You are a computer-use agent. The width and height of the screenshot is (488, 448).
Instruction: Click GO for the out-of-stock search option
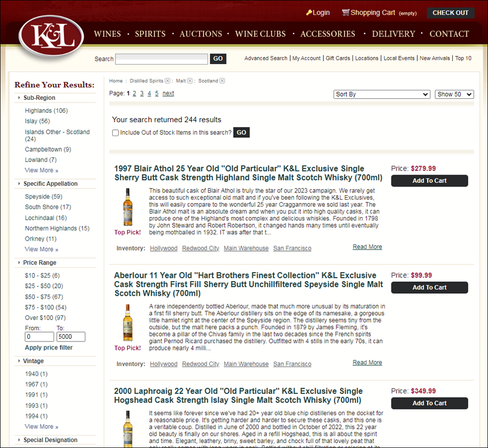tap(241, 133)
